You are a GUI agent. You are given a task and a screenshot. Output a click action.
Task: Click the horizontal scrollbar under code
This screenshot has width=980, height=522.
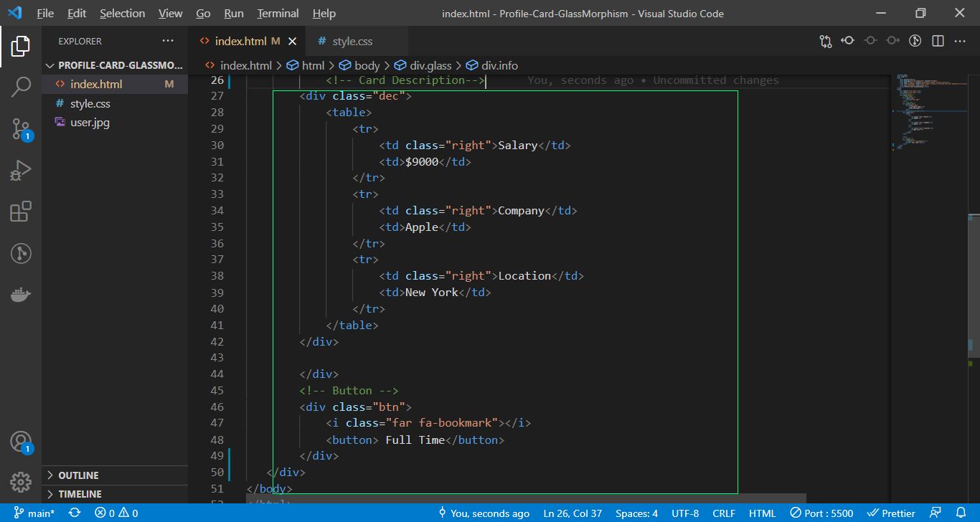pos(526,498)
